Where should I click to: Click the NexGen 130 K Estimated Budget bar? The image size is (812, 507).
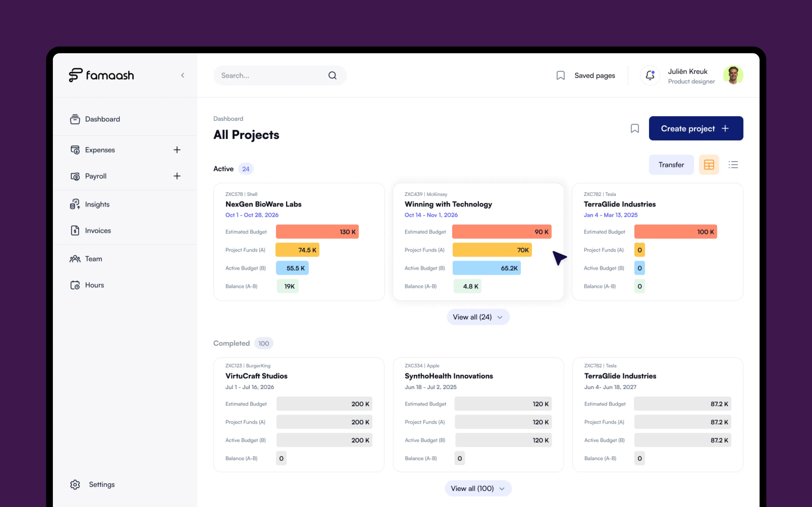tap(317, 232)
